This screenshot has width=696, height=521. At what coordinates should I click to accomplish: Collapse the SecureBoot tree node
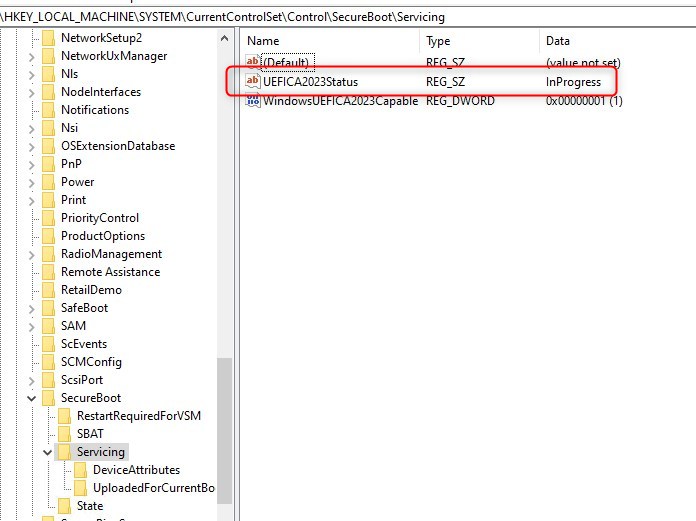[x=32, y=398]
